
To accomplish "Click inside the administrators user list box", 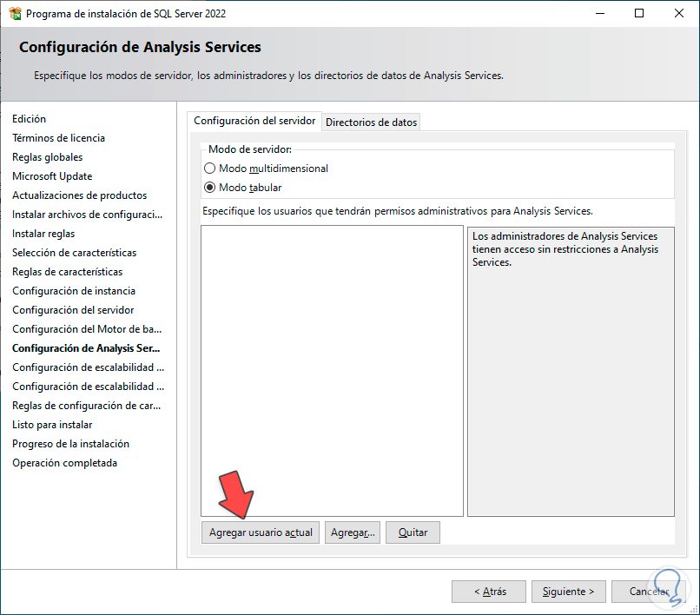I will point(332,371).
